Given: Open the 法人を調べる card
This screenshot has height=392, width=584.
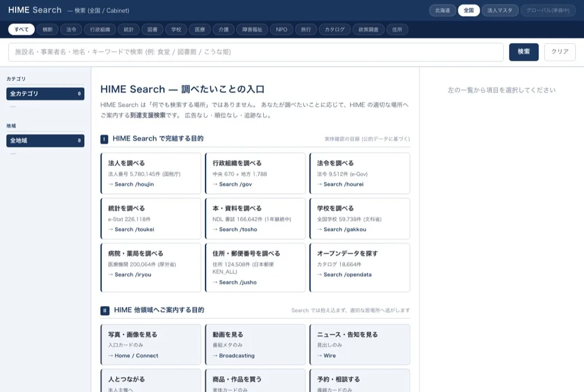Looking at the screenshot, I should tap(150, 174).
